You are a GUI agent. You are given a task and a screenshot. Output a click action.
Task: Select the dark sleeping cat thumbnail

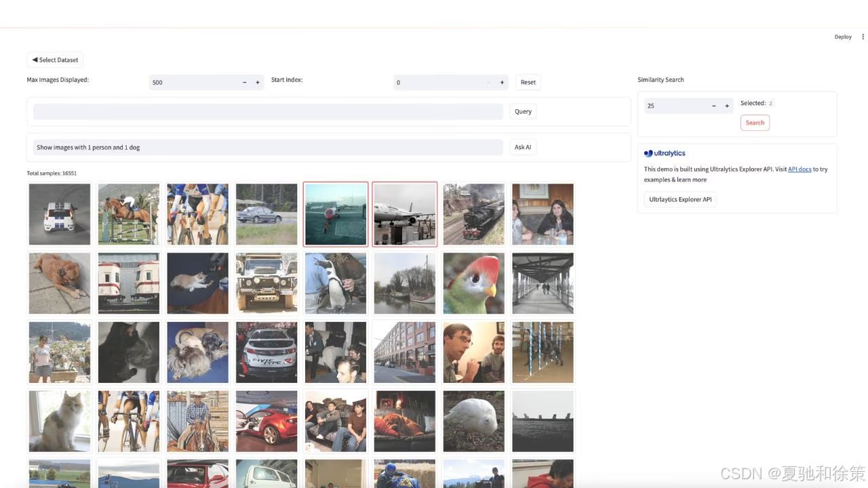[129, 352]
